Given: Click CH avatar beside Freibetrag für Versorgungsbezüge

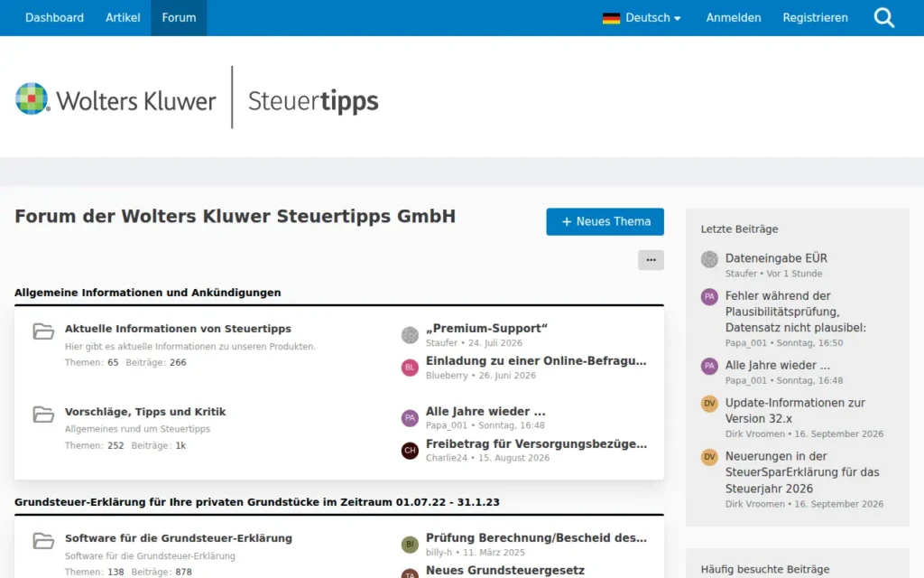Looking at the screenshot, I should [411, 451].
